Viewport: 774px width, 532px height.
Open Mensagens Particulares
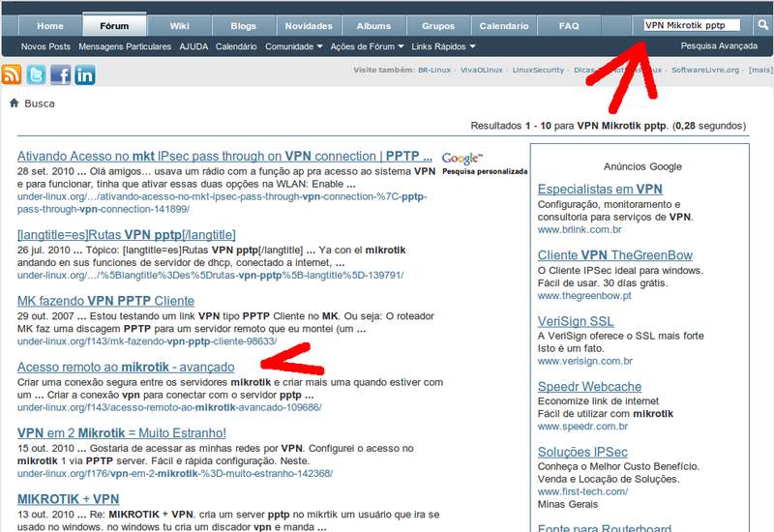(x=125, y=46)
